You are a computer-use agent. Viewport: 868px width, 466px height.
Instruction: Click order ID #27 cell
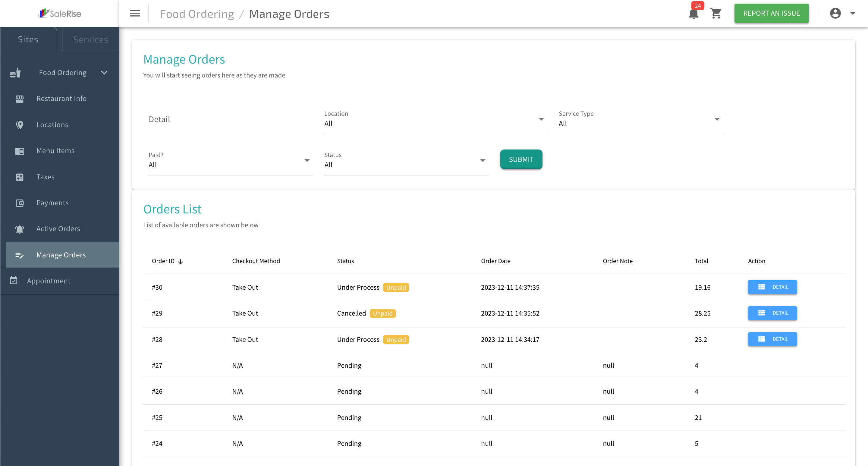(157, 366)
